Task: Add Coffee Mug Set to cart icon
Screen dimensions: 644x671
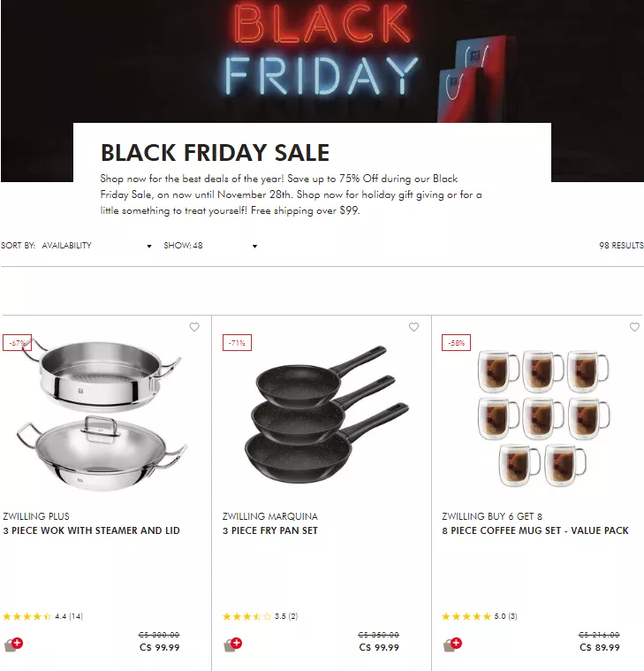Action: point(452,644)
